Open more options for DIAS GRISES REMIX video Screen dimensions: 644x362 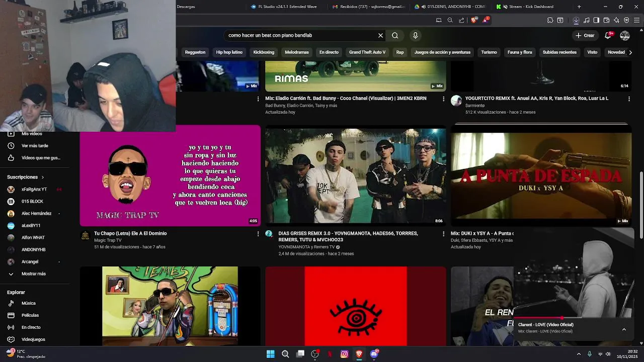pos(443,234)
